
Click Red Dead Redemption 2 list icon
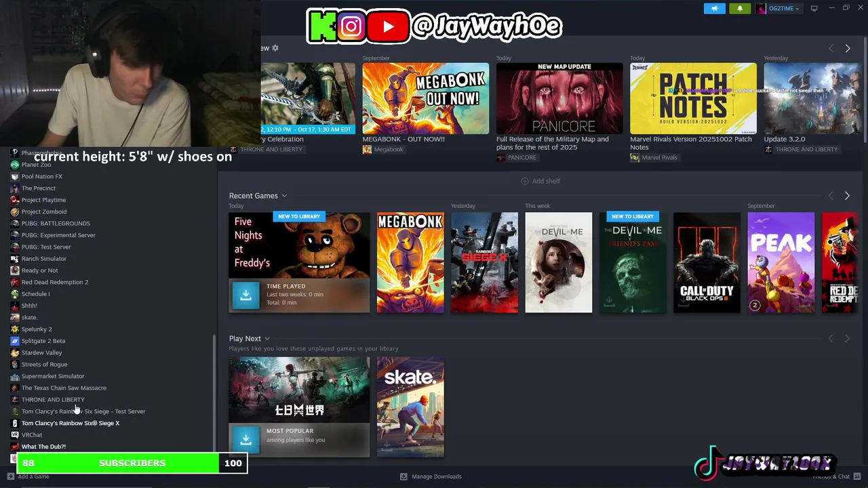coord(15,282)
